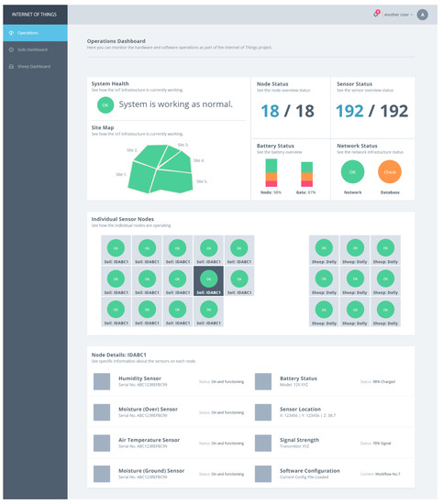Open the Battery Status detail row
Viewport: 443px width, 504px height.
(x=331, y=381)
